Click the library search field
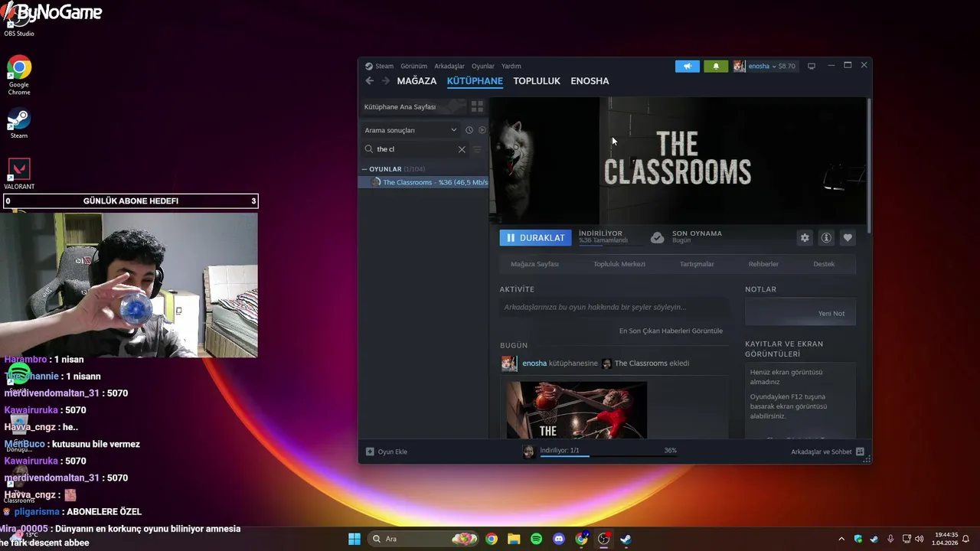Screen dimensions: 980x551 pos(415,149)
